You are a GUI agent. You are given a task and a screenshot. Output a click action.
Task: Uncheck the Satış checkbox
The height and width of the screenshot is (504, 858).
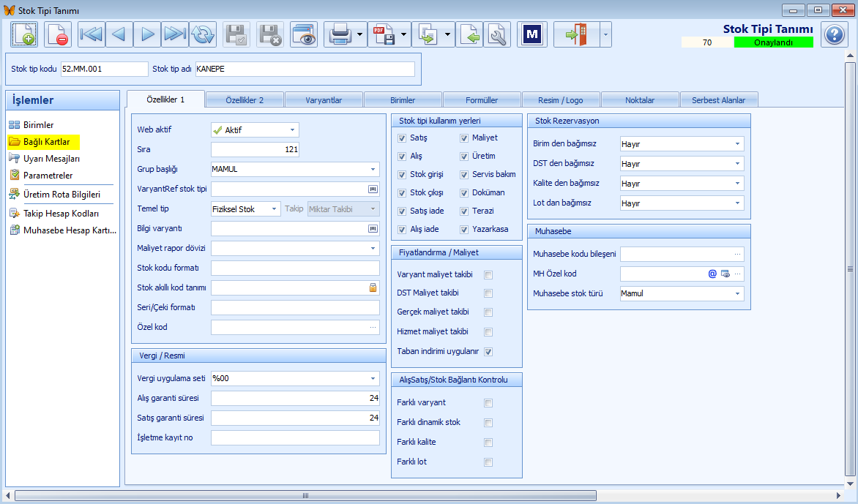click(x=402, y=138)
